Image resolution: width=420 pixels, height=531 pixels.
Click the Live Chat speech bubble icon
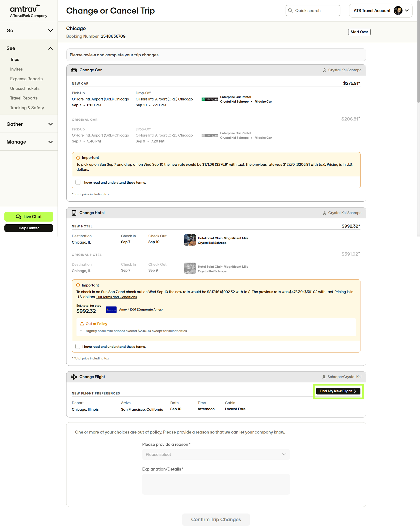[x=18, y=217]
